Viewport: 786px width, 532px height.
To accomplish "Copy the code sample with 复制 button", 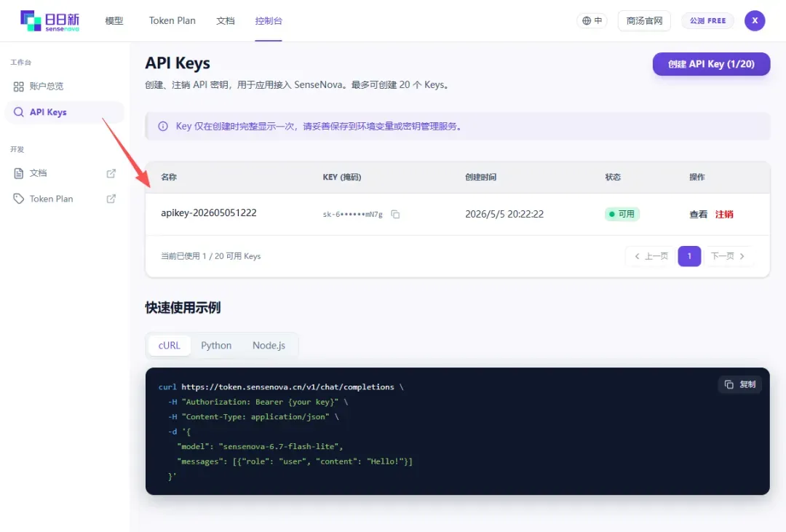I will (x=740, y=384).
